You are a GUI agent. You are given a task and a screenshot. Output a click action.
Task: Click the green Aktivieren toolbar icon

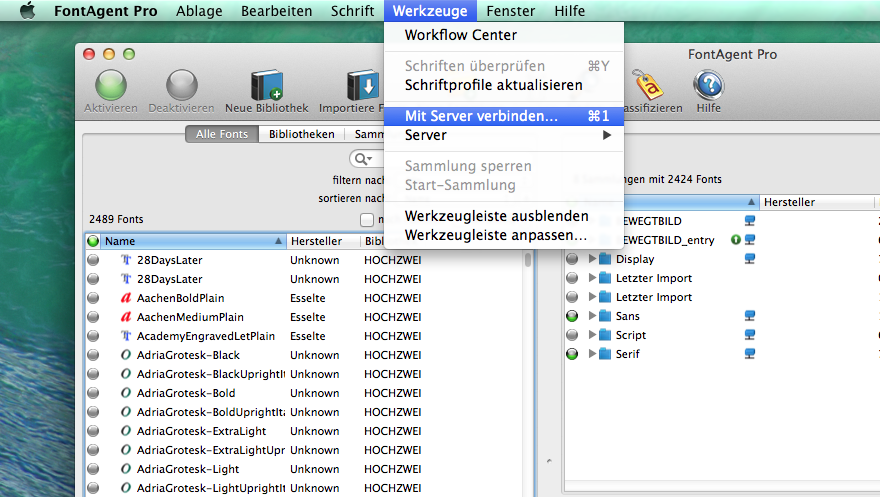pyautogui.click(x=110, y=86)
